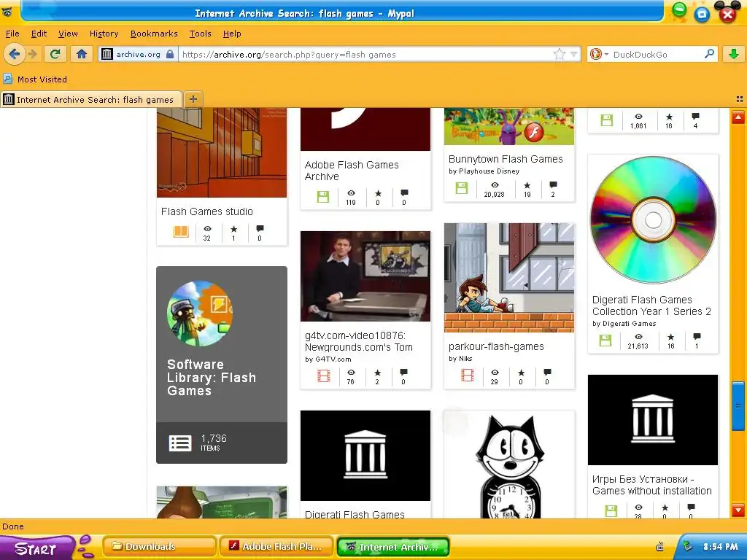The width and height of the screenshot is (747, 560).
Task: Click the 'by Niks' creator text
Action: tap(460, 359)
